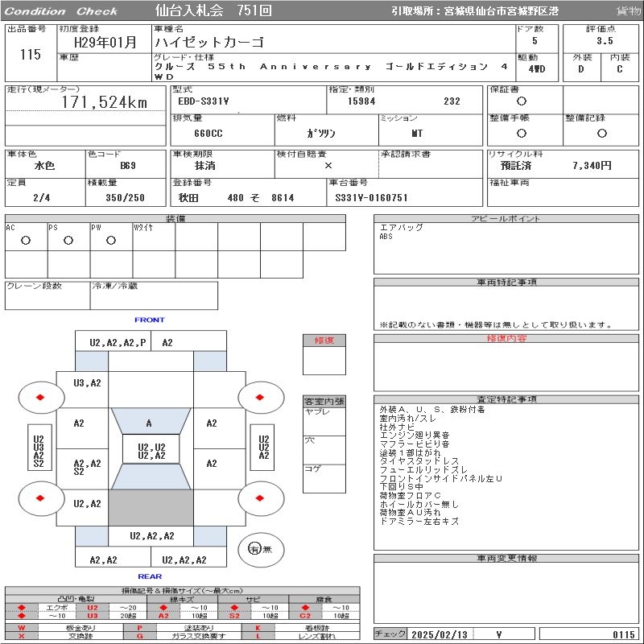Viewport: 644px width, 644px height.
Task: Expand the 車両変更情報 section
Action: tap(507, 592)
